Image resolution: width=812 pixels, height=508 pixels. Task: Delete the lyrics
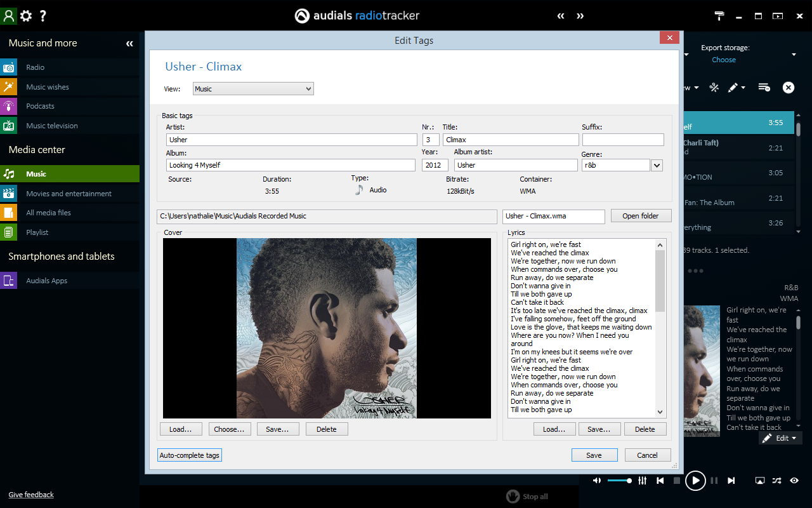[x=645, y=429]
